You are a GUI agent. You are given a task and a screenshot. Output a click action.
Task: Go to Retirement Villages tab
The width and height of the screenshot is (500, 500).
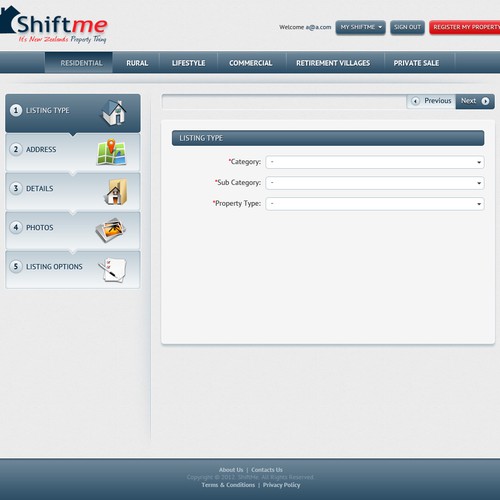point(333,63)
